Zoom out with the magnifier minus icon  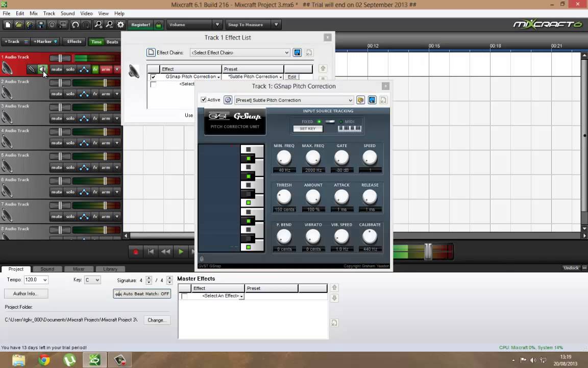coord(110,25)
